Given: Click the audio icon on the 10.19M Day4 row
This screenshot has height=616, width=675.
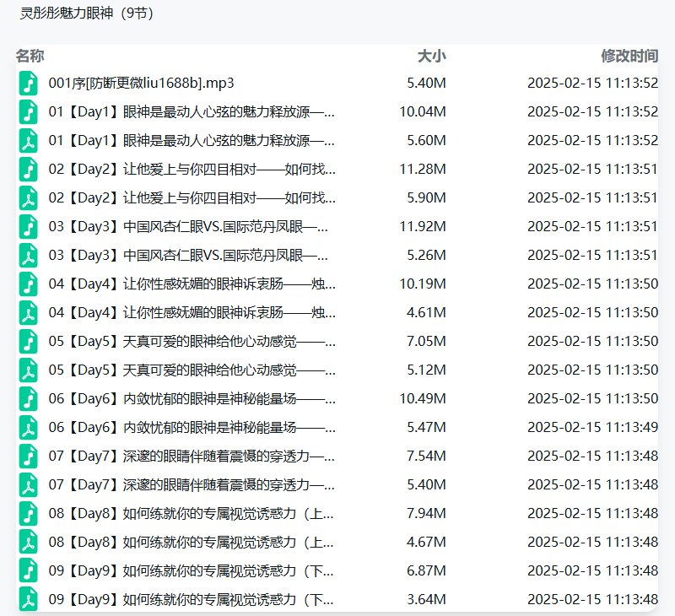Looking at the screenshot, I should click(29, 284).
